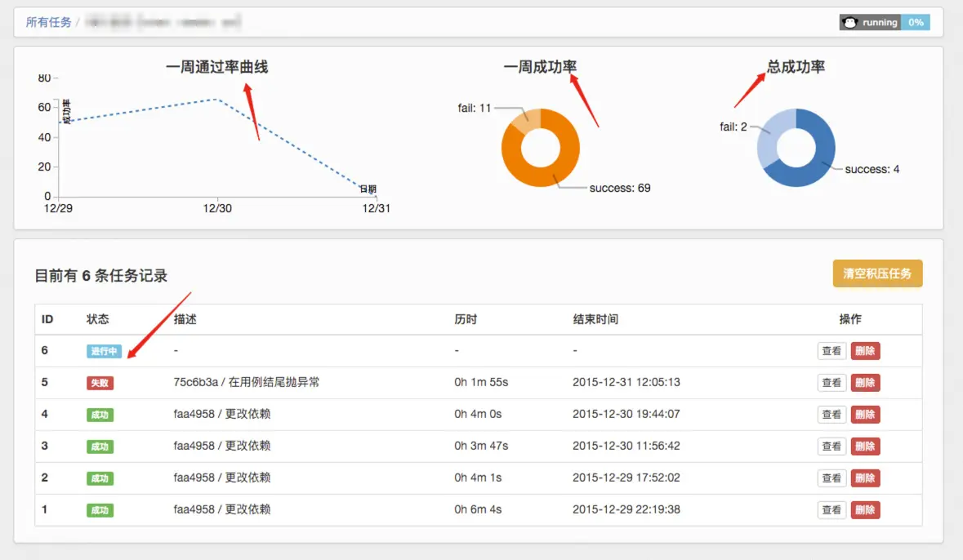Click the ID column header
This screenshot has width=963, height=560.
tap(47, 319)
